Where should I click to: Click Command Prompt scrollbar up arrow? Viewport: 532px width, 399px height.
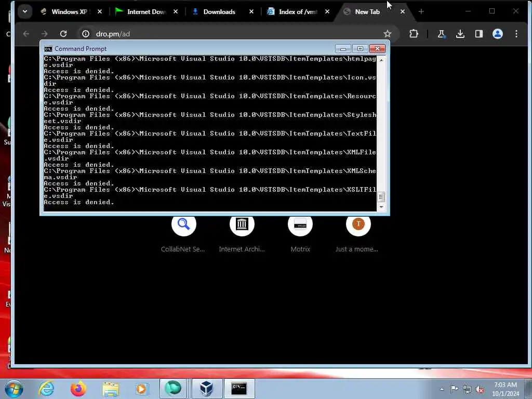(381, 60)
